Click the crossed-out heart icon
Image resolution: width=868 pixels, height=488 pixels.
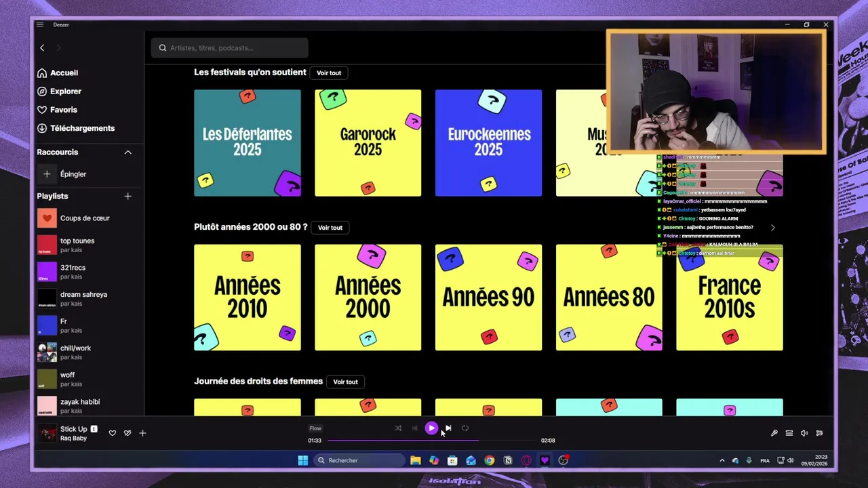click(127, 433)
